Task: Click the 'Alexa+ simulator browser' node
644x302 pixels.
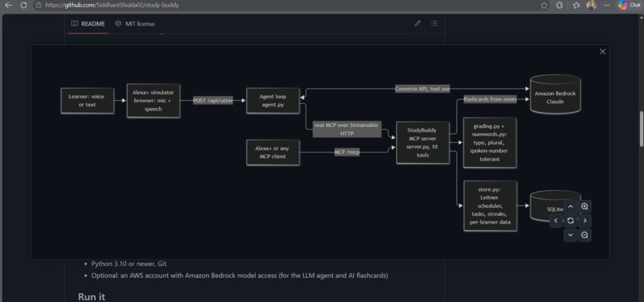Action: [153, 101]
